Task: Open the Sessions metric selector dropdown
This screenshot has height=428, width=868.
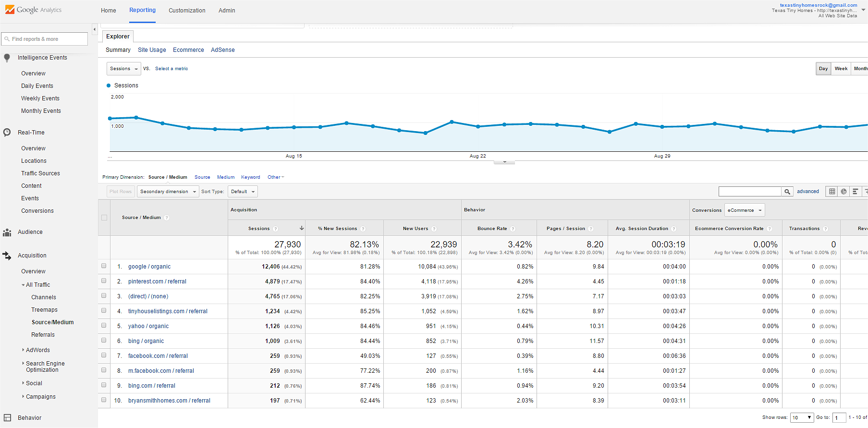Action: [123, 69]
